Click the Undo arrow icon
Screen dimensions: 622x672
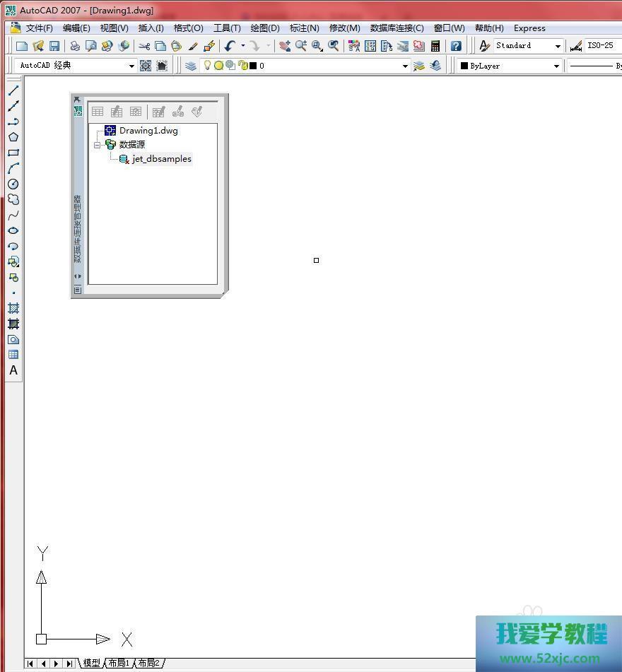[229, 46]
